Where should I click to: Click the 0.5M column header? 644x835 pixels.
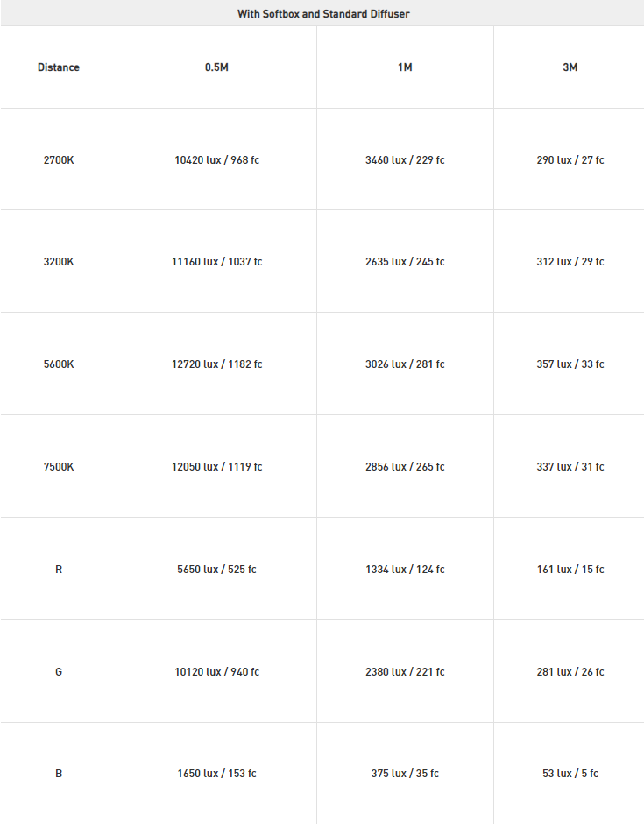pos(216,67)
